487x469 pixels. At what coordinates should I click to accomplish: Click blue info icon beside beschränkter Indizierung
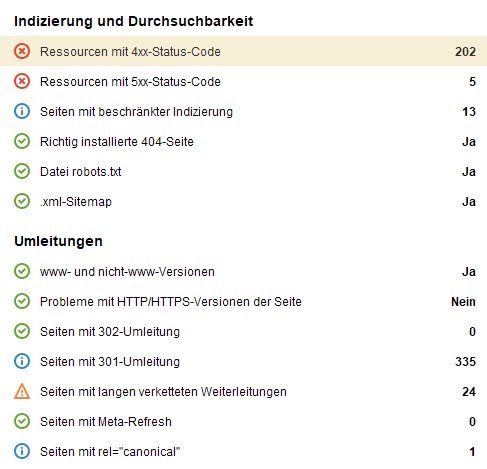(x=22, y=111)
